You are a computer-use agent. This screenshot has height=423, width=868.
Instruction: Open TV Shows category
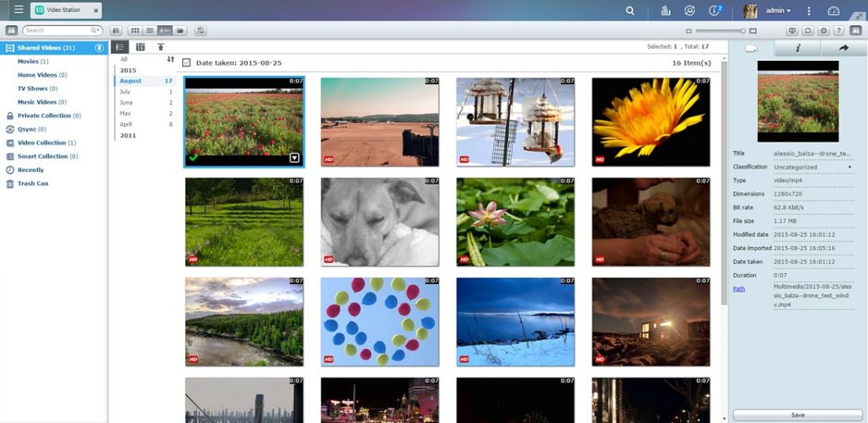pos(37,88)
